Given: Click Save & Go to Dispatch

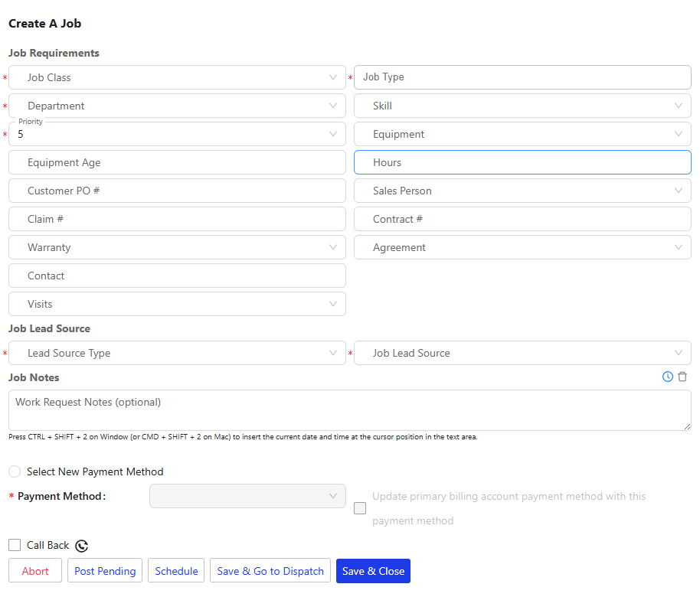Looking at the screenshot, I should pos(270,571).
